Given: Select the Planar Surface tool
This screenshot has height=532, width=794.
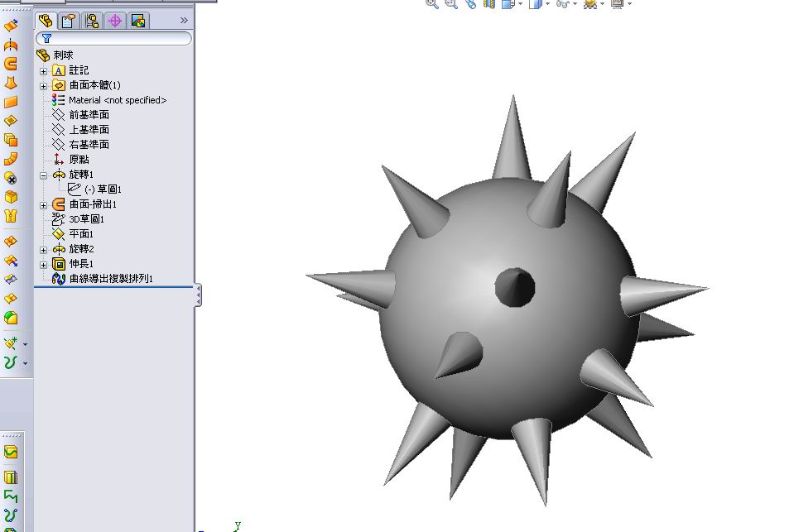Looking at the screenshot, I should (11, 102).
